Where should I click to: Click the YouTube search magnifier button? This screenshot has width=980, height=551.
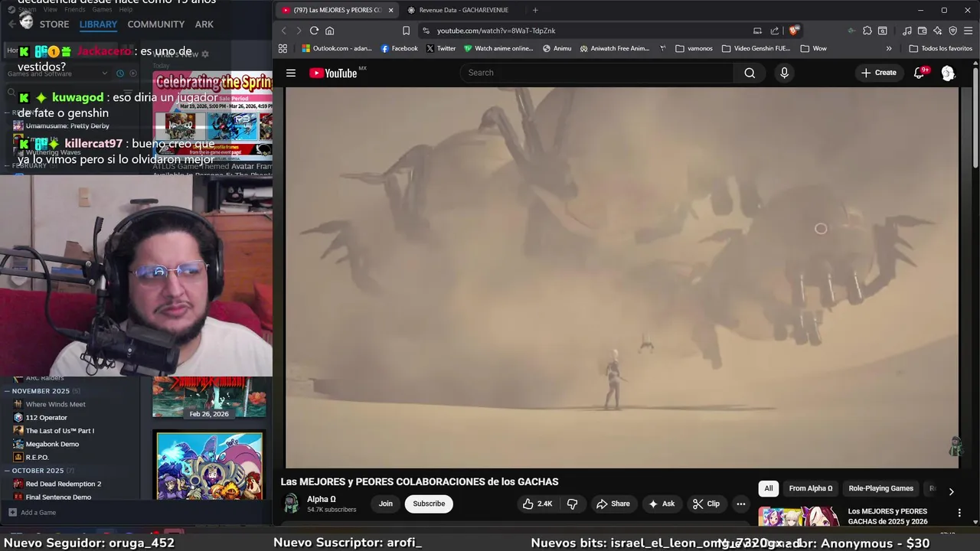[750, 73]
